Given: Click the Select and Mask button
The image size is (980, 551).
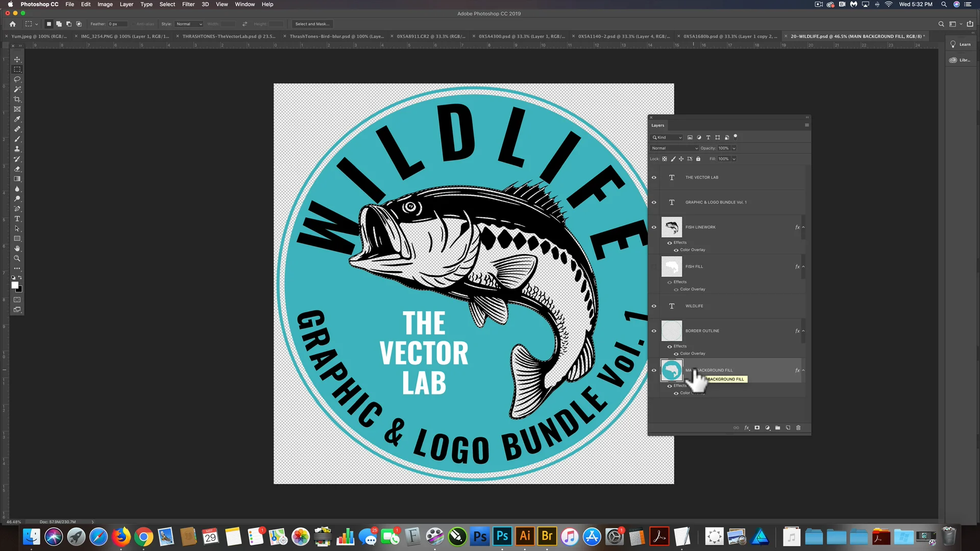Looking at the screenshot, I should pos(312,23).
